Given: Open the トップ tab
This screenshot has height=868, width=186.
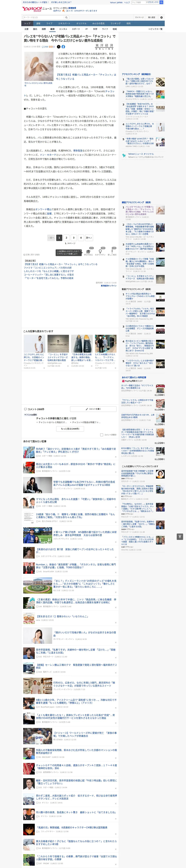Looking at the screenshot, I should coord(27,24).
